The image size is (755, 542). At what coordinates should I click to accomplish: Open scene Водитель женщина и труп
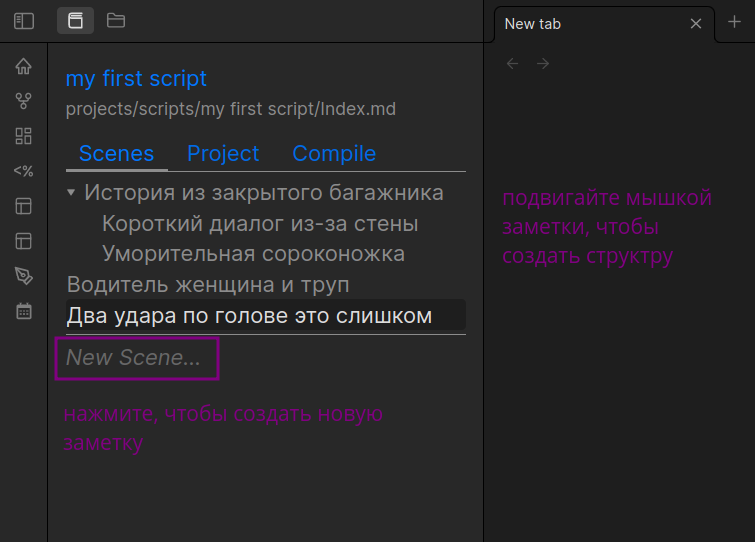click(x=208, y=284)
